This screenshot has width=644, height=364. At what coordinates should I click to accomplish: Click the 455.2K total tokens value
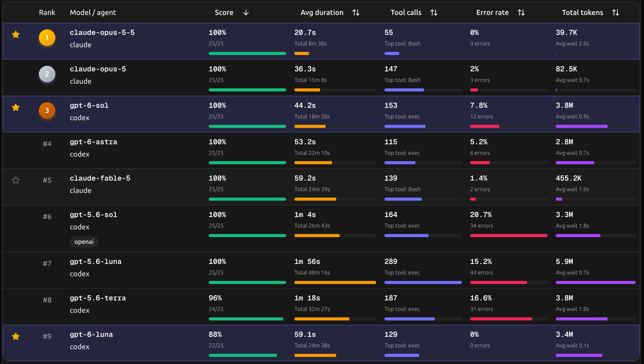click(x=569, y=178)
